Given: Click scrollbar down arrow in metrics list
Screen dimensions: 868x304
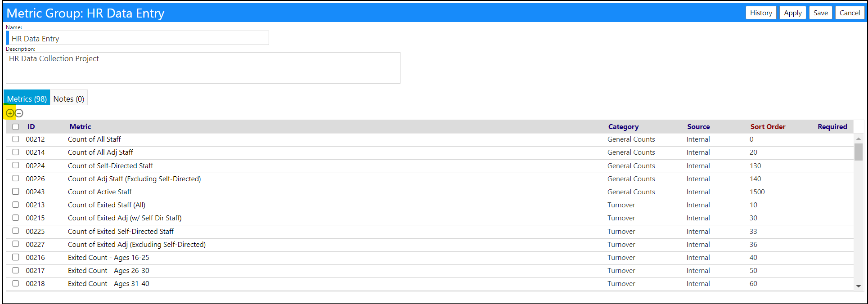Looking at the screenshot, I should (x=859, y=286).
